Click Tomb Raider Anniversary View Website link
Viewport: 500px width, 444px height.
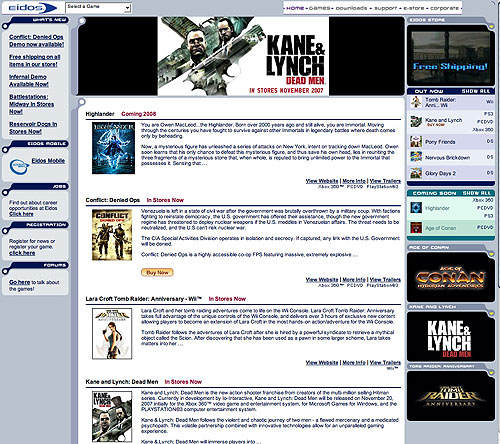coord(322,363)
